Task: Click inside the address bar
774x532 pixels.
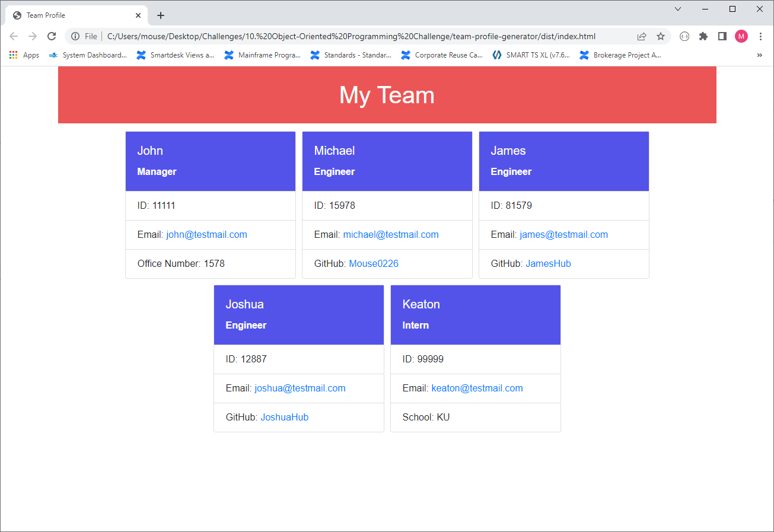Action: click(x=356, y=36)
